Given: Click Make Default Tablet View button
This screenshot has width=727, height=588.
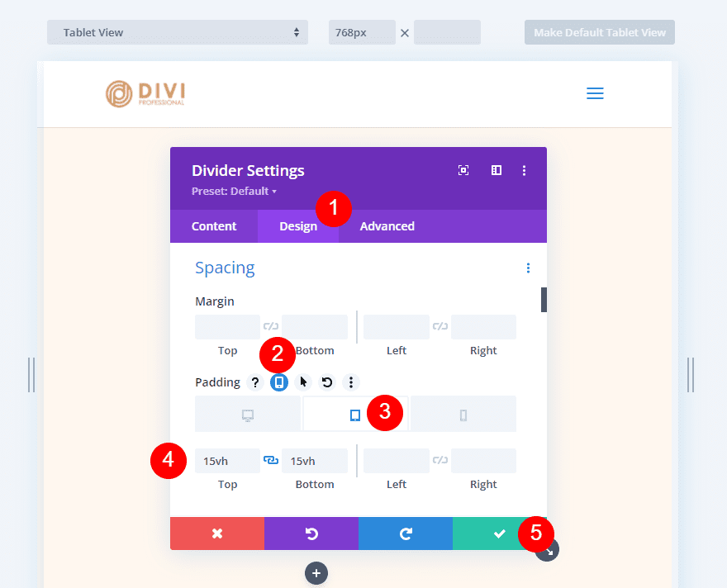Looking at the screenshot, I should 600,32.
